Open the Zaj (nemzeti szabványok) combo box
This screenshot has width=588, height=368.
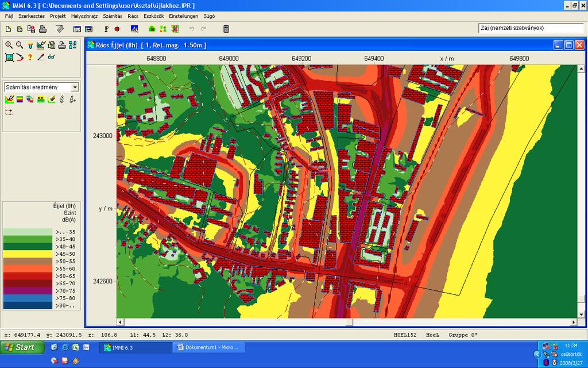[x=530, y=28]
